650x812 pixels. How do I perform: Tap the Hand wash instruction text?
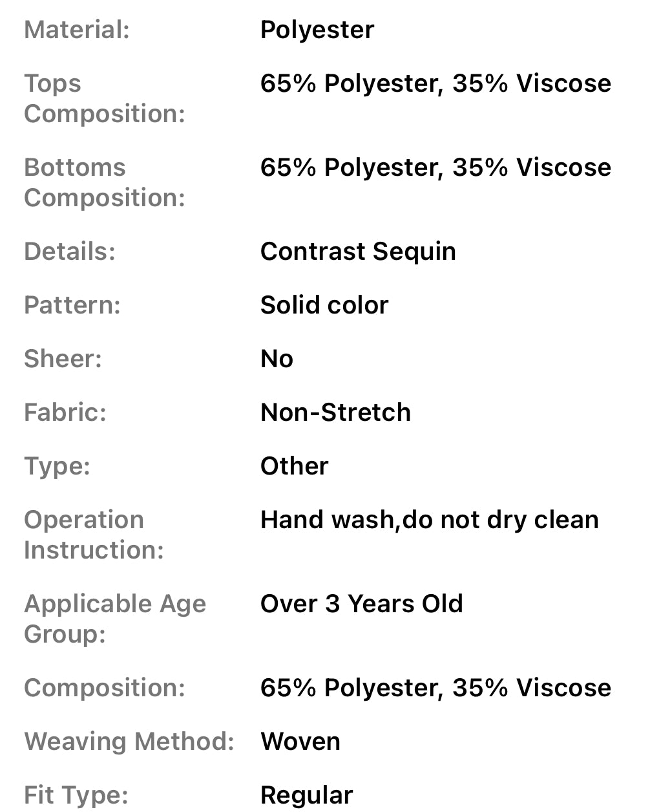429,520
